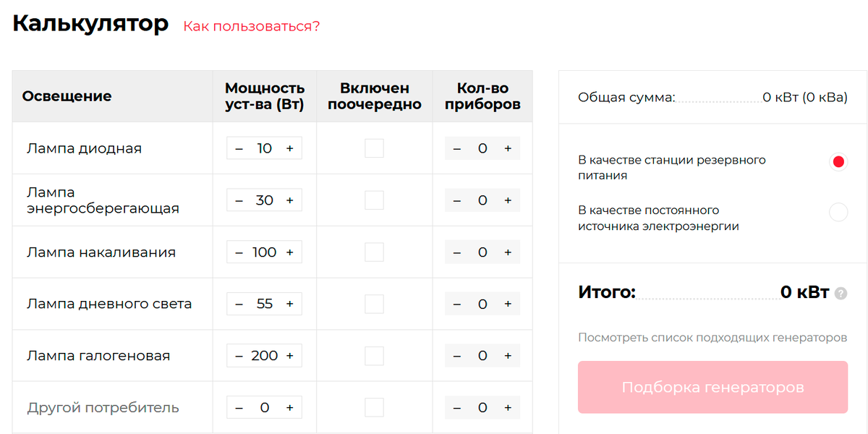Tick поочередно checkbox for Другой потребитель
This screenshot has width=868, height=434.
coord(374,407)
